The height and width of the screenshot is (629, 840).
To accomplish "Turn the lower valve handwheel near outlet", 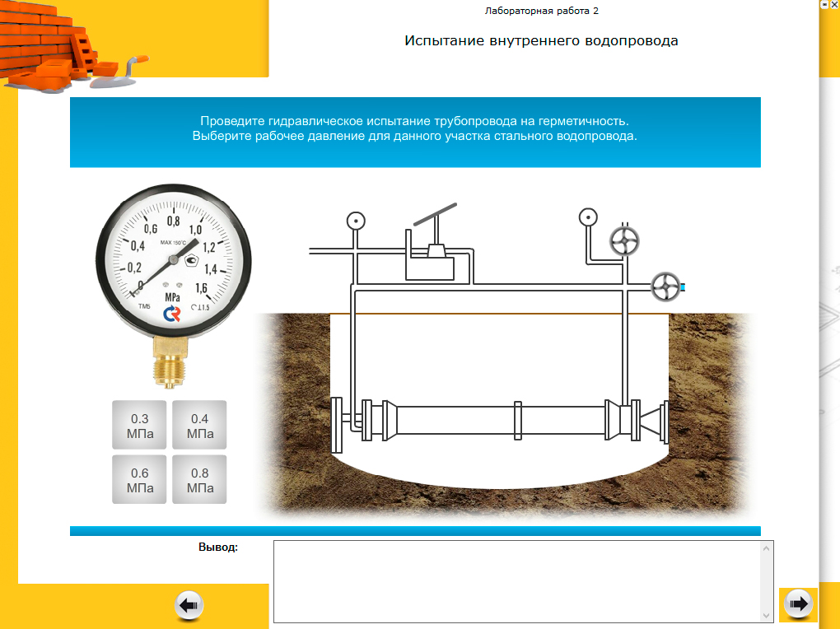I will pos(665,287).
